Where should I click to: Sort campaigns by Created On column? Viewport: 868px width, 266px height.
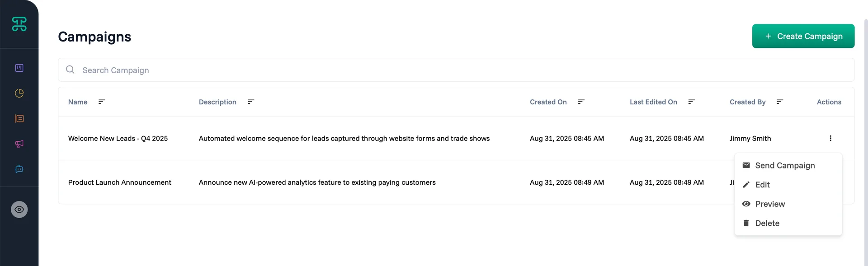581,102
